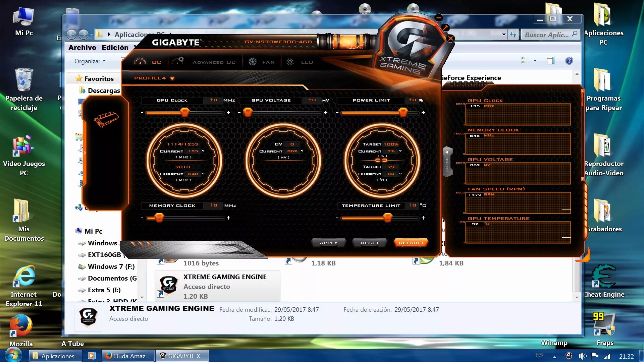644x362 pixels.
Task: Open the LED tab
Action: pos(300,62)
